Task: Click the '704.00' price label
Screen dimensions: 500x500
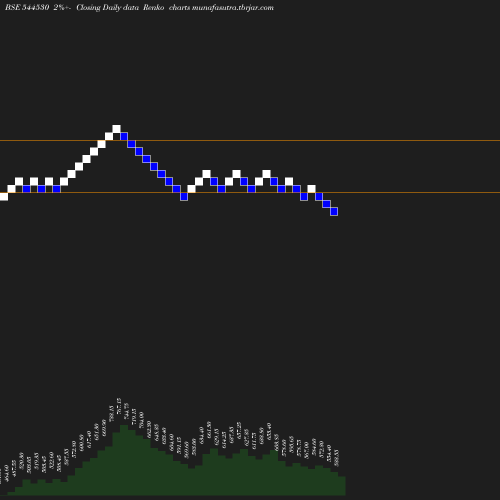Action: (x=141, y=420)
